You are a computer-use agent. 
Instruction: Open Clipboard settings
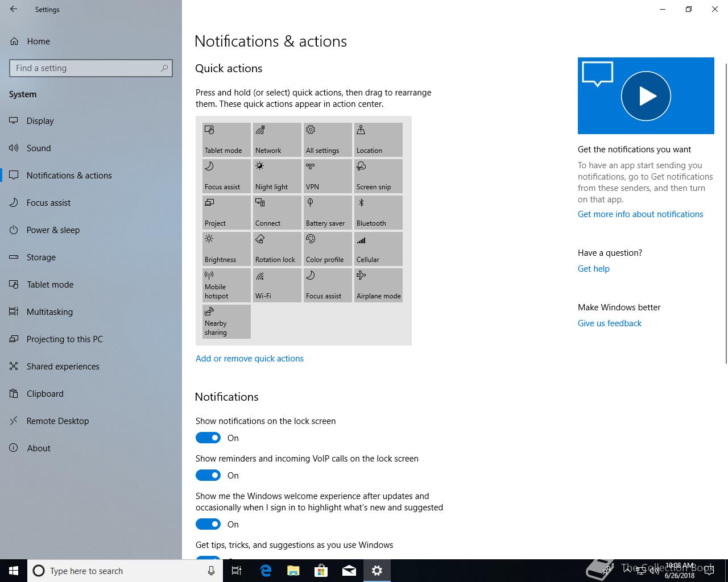(x=91, y=393)
